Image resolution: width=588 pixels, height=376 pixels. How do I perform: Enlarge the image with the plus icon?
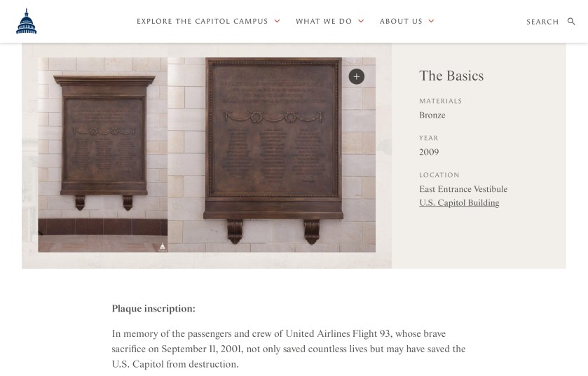point(356,77)
